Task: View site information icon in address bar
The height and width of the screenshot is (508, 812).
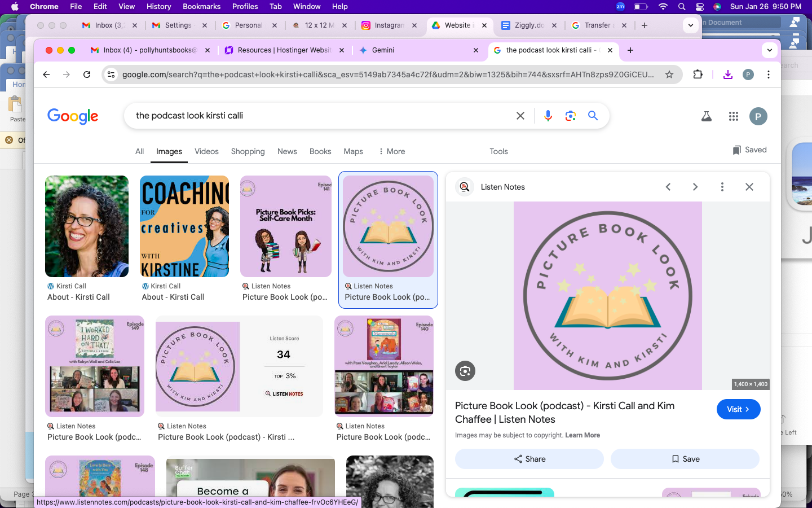Action: coord(111,75)
